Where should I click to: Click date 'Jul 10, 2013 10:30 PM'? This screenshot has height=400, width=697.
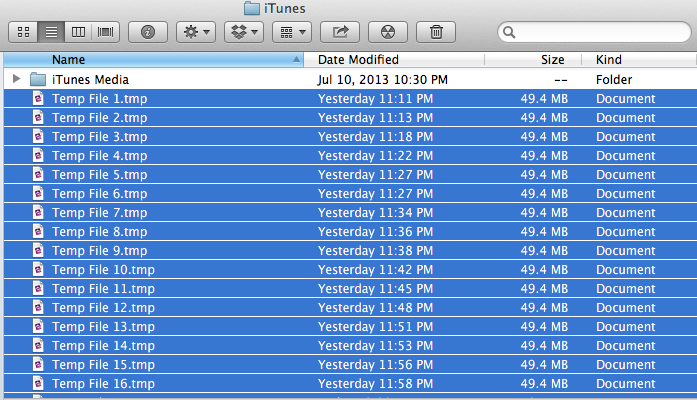(x=383, y=80)
